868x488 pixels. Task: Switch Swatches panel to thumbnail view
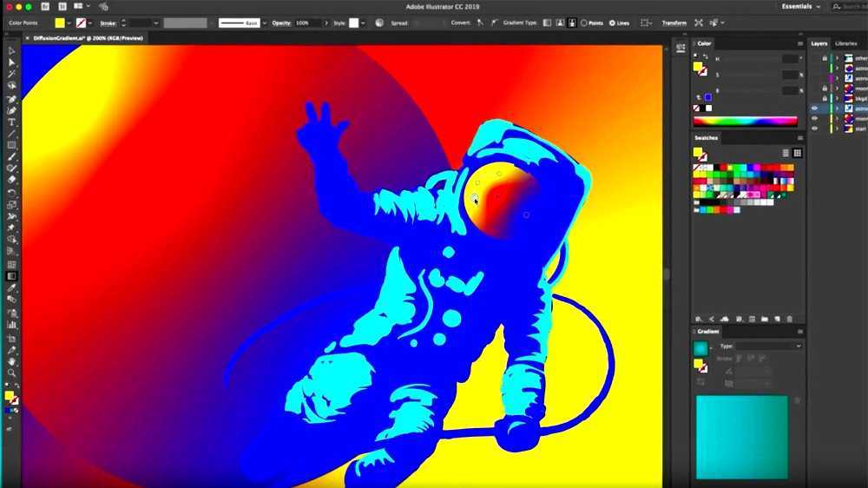pyautogui.click(x=797, y=153)
